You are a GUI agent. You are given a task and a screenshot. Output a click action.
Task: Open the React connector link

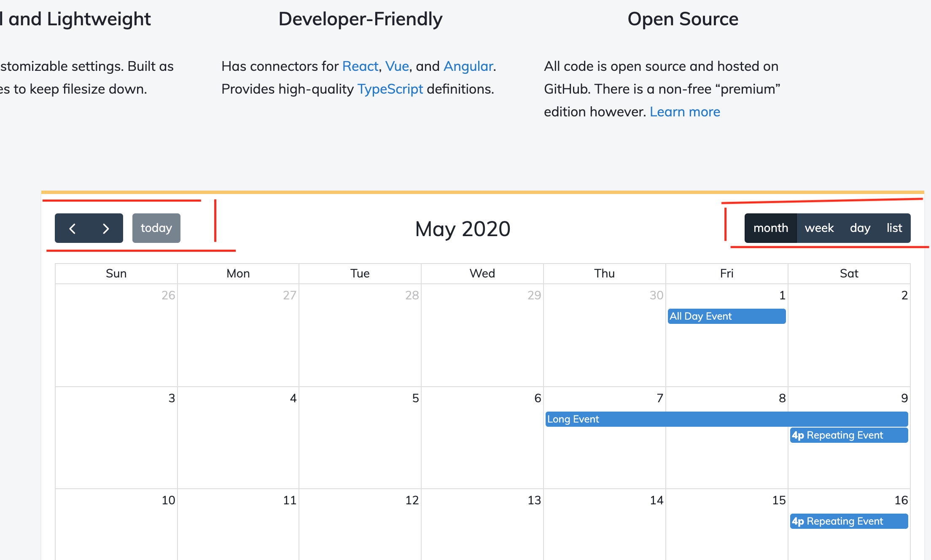coord(360,66)
